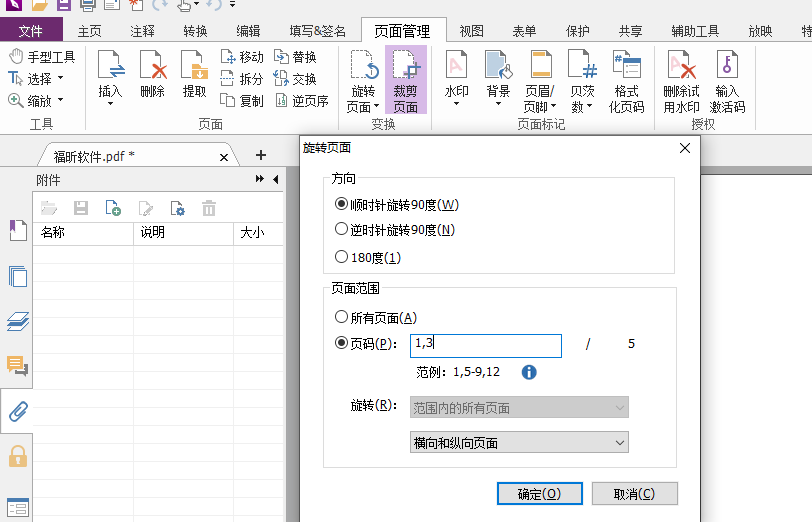Expand the attachments panel with double arrow
Image resolution: width=812 pixels, height=522 pixels.
(259, 179)
